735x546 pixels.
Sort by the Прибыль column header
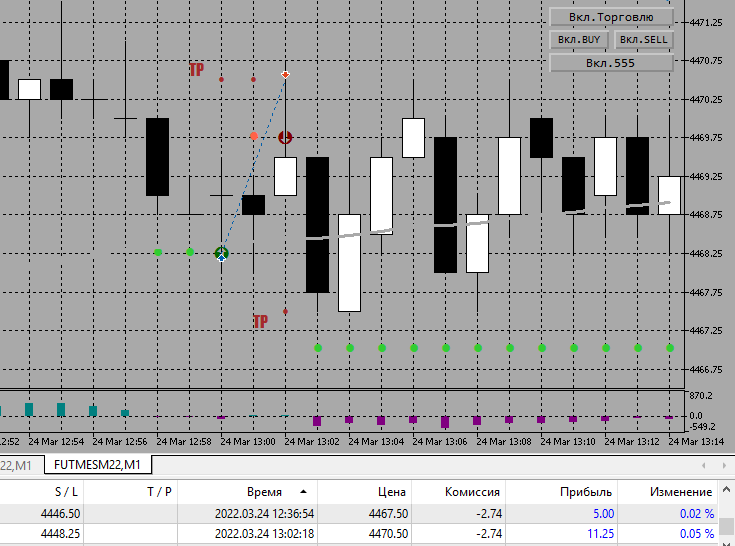tap(562, 492)
